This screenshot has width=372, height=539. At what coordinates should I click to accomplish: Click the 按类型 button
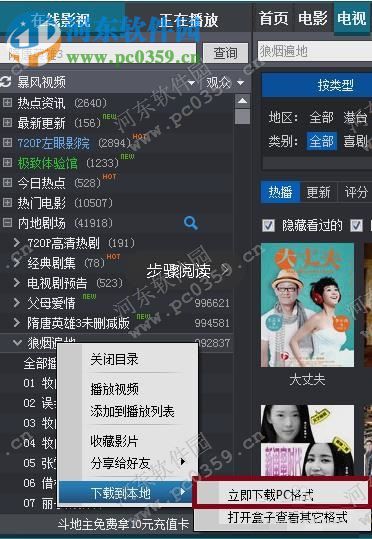point(317,85)
